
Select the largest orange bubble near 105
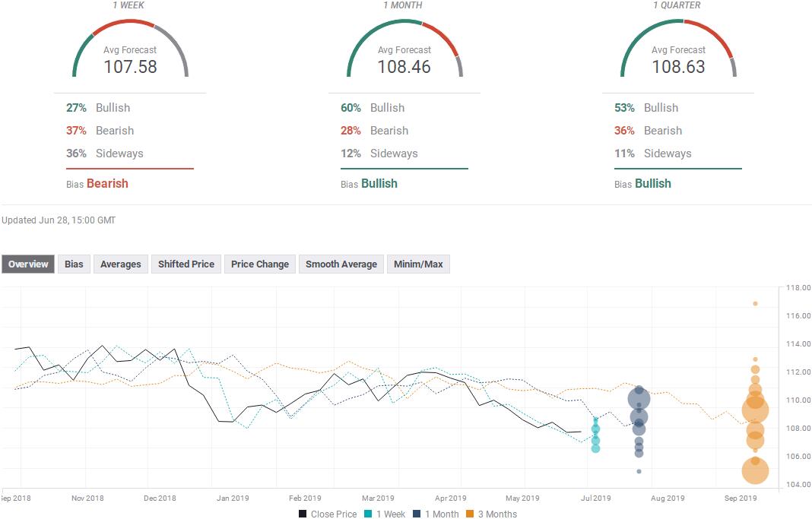[x=755, y=471]
